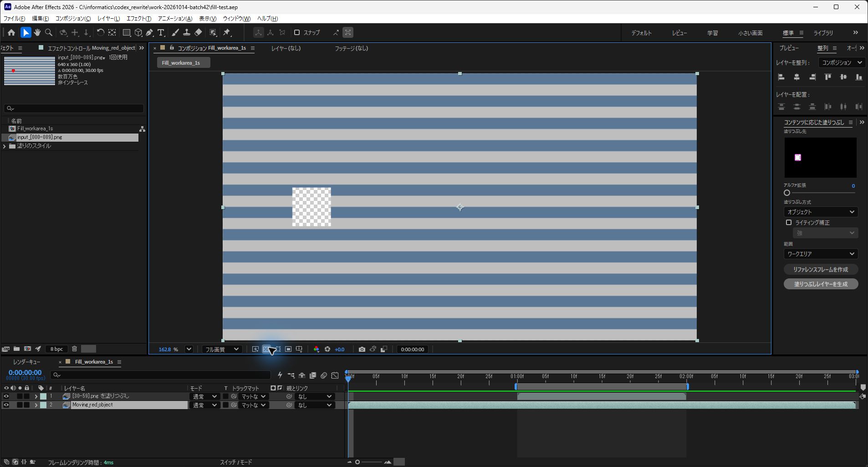Pick the Rectangle shape tool

click(x=127, y=32)
